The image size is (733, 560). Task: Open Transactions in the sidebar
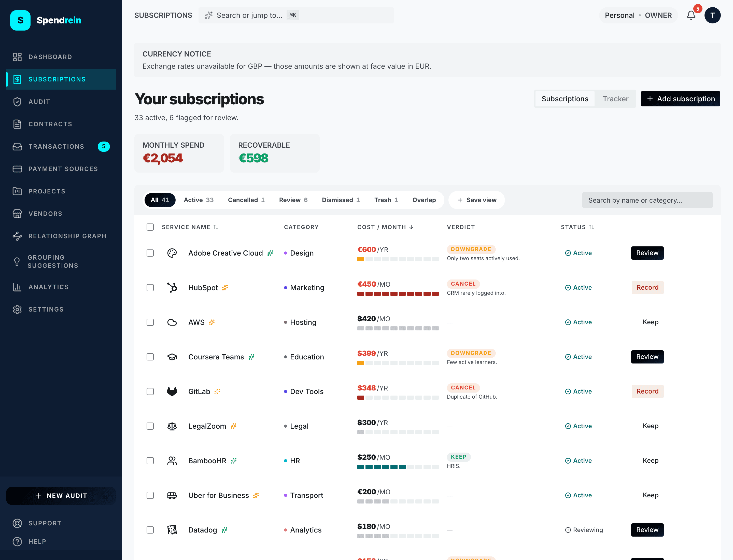pyautogui.click(x=61, y=146)
